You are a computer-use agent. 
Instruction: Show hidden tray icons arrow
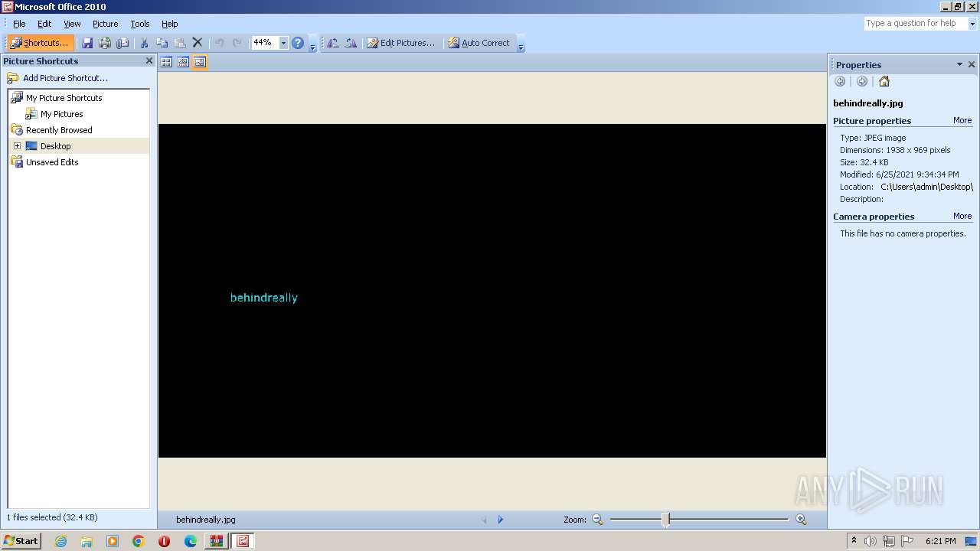[854, 541]
